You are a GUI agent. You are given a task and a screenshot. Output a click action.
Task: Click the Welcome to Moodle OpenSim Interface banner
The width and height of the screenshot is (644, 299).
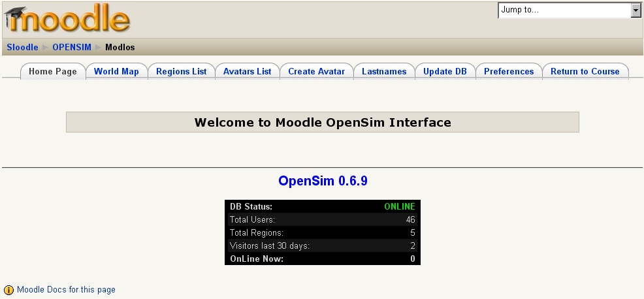(x=322, y=122)
